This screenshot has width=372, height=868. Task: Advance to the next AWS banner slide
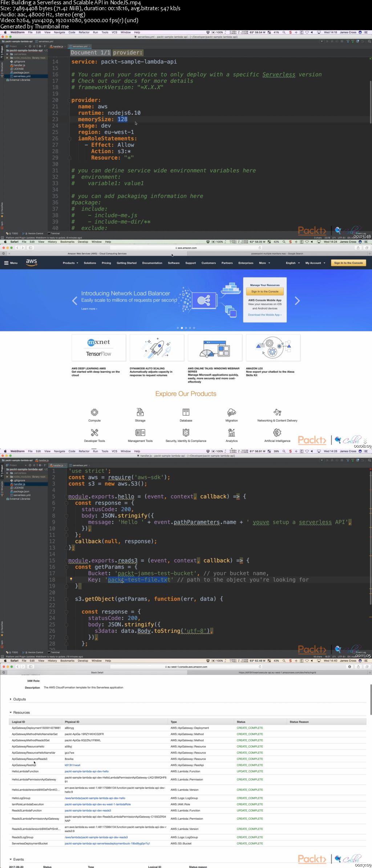(x=297, y=301)
